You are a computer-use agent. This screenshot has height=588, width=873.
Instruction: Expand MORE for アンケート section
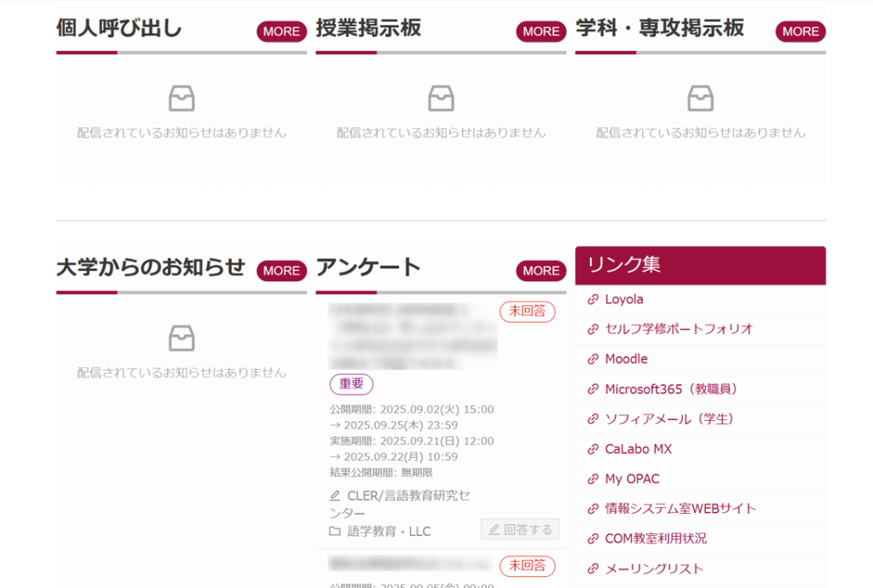541,271
